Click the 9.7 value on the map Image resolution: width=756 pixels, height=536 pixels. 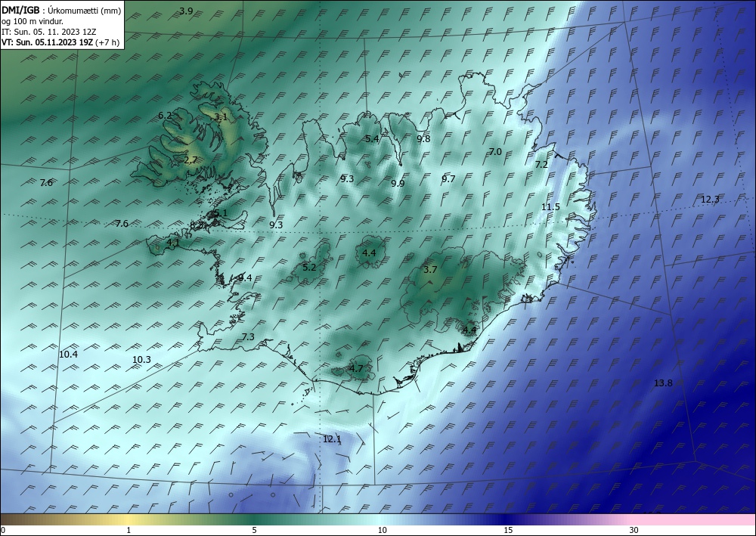(448, 179)
